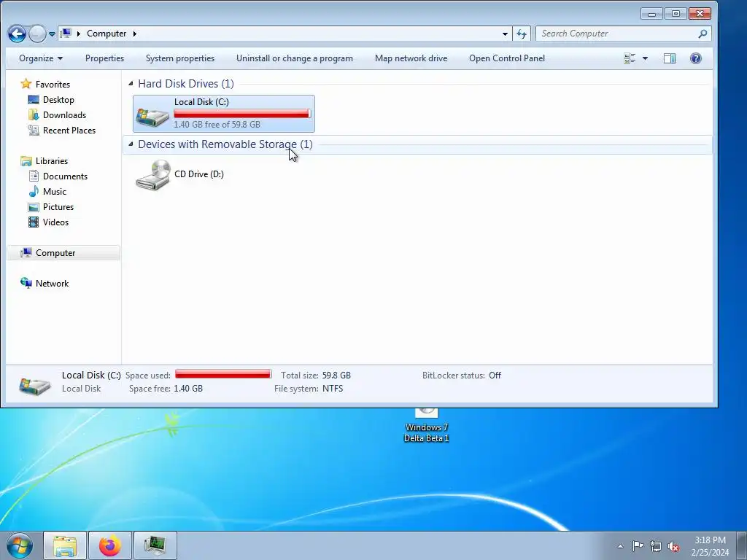The image size is (747, 560).
Task: Open the Start menu orb
Action: (20, 545)
